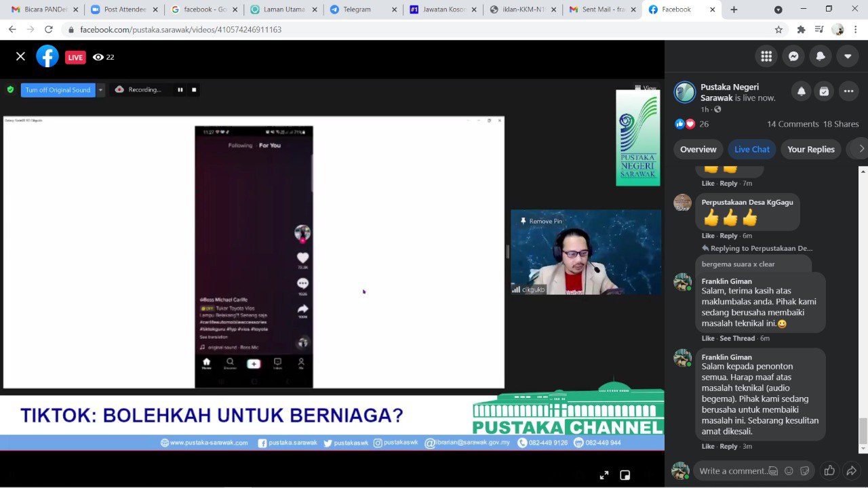
Task: Click the Share arrow button beside comment box
Action: coord(852,470)
